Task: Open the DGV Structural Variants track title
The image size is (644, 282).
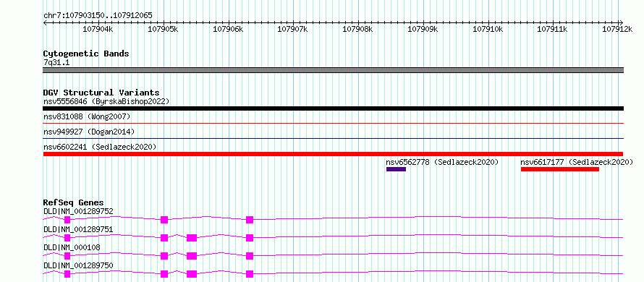Action: pyautogui.click(x=101, y=93)
